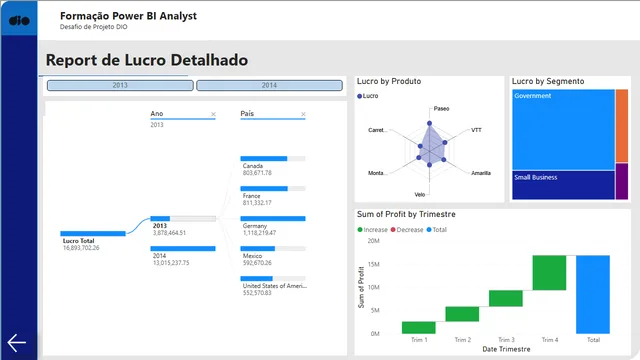
Task: Click the Canada country bar
Action: (x=273, y=158)
